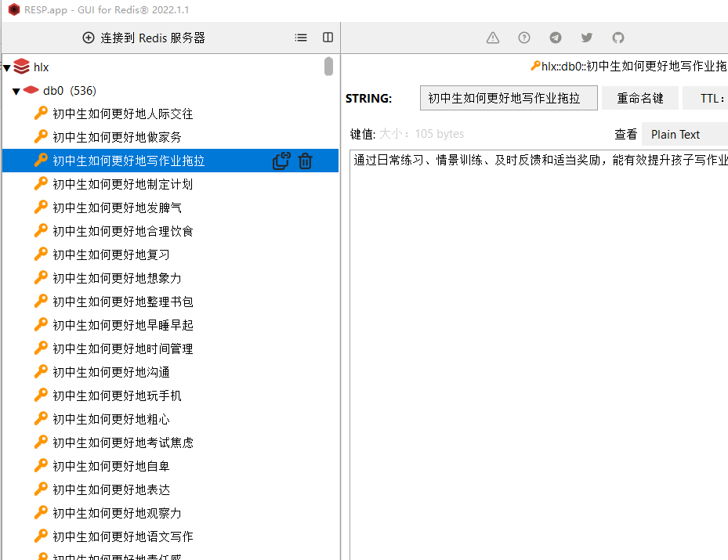The width and height of the screenshot is (728, 560).
Task: Select key 初中生如何更好地沟通
Action: click(111, 372)
